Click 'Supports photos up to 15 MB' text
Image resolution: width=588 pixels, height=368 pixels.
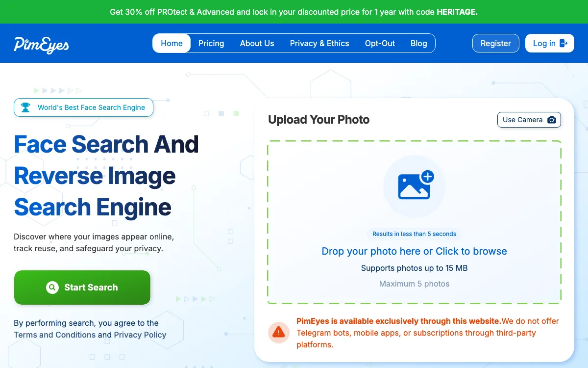click(414, 268)
